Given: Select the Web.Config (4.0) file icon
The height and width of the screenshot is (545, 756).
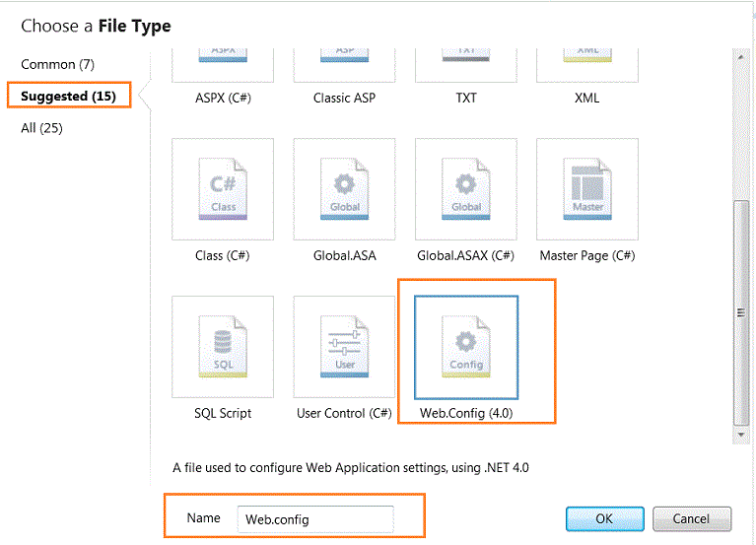Looking at the screenshot, I should 466,348.
